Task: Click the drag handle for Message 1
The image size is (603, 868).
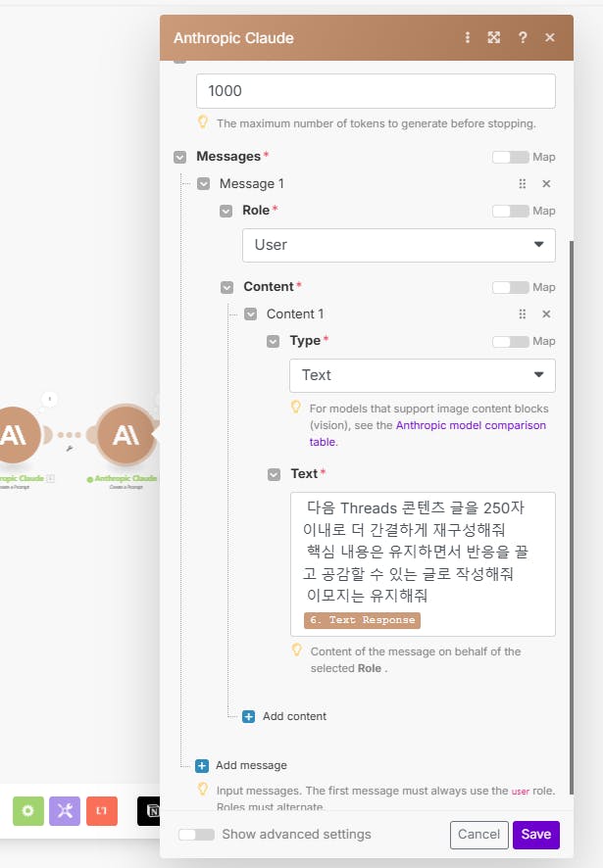Action: point(522,184)
